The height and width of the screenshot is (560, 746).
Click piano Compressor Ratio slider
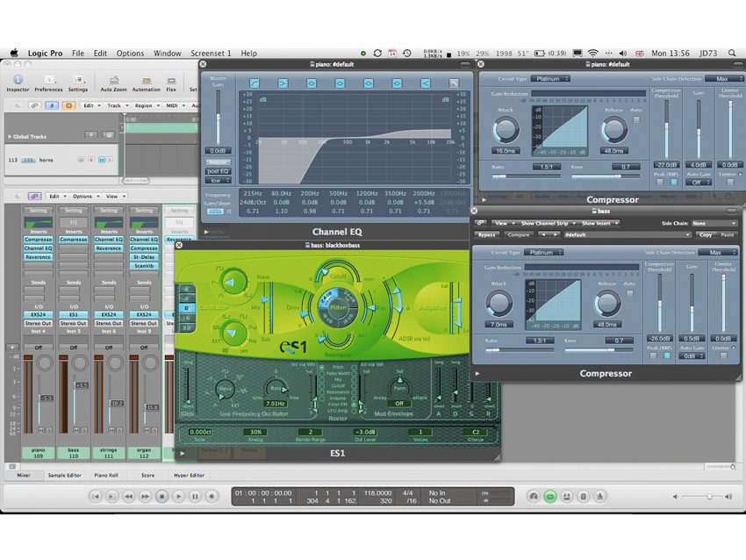[x=525, y=176]
